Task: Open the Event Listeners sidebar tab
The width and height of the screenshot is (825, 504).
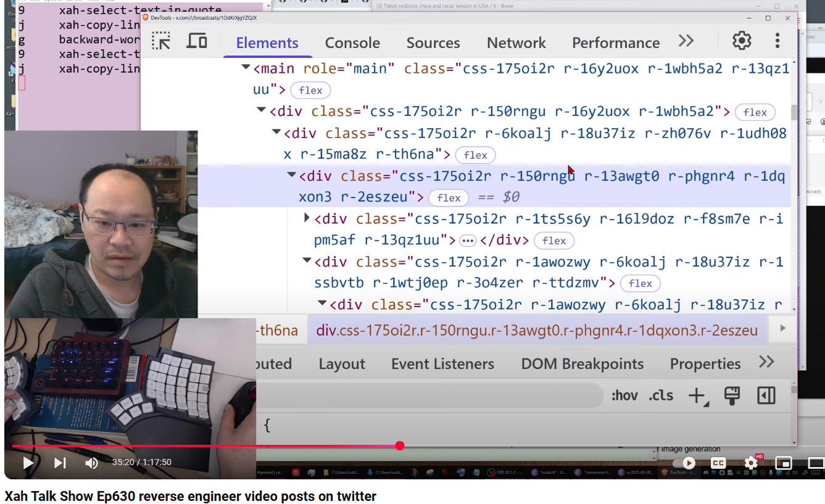Action: coord(442,364)
